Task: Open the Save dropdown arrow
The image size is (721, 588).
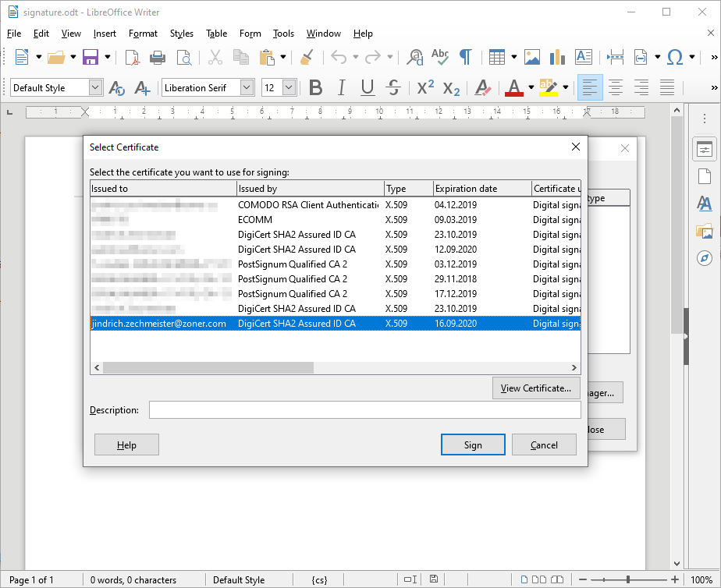Action: click(x=108, y=58)
